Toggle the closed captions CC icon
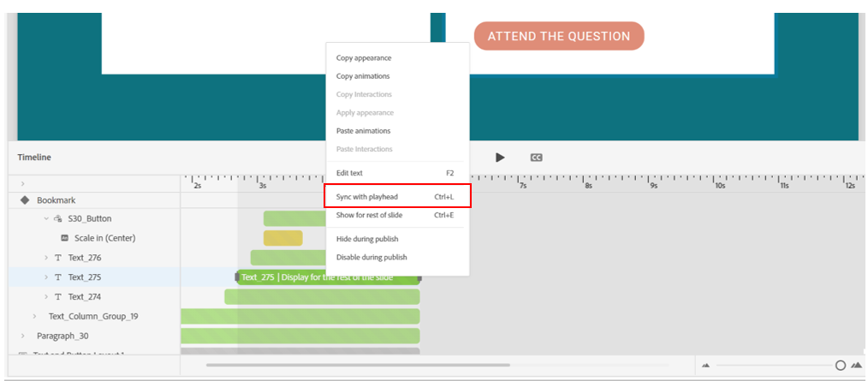This screenshot has height=381, width=868. 536,158
